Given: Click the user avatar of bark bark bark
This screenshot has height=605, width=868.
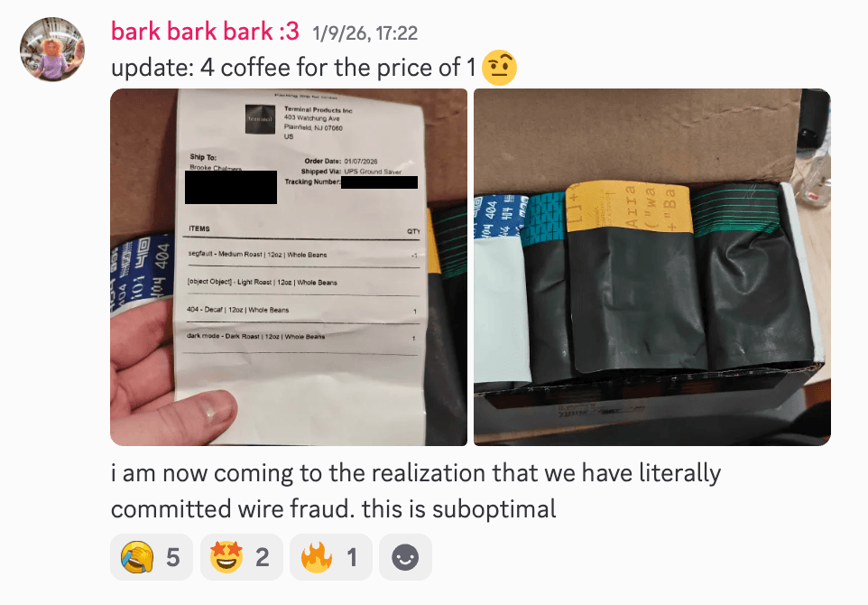Looking at the screenshot, I should pos(52,50).
